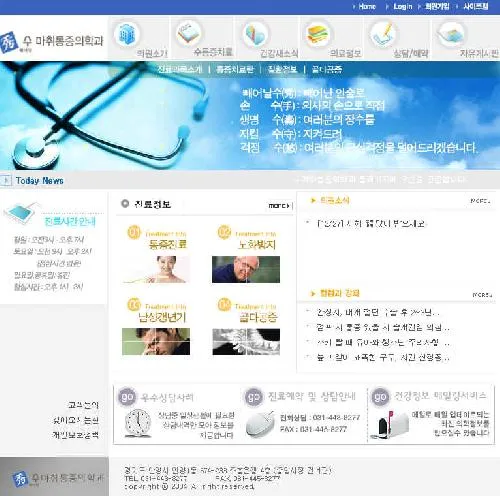Viewport: 500px width, 496px height.
Task: Click the orange arrow next to 의원소식
Action: (313, 200)
